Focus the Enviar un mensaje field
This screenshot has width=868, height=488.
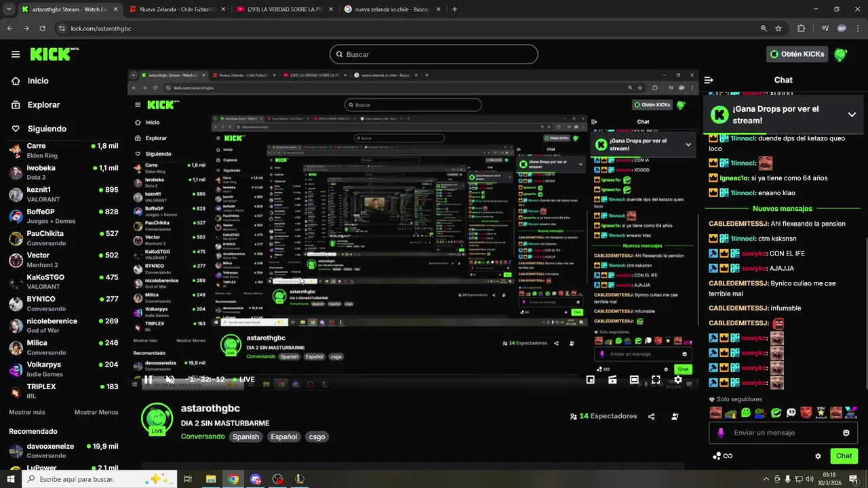(783, 432)
